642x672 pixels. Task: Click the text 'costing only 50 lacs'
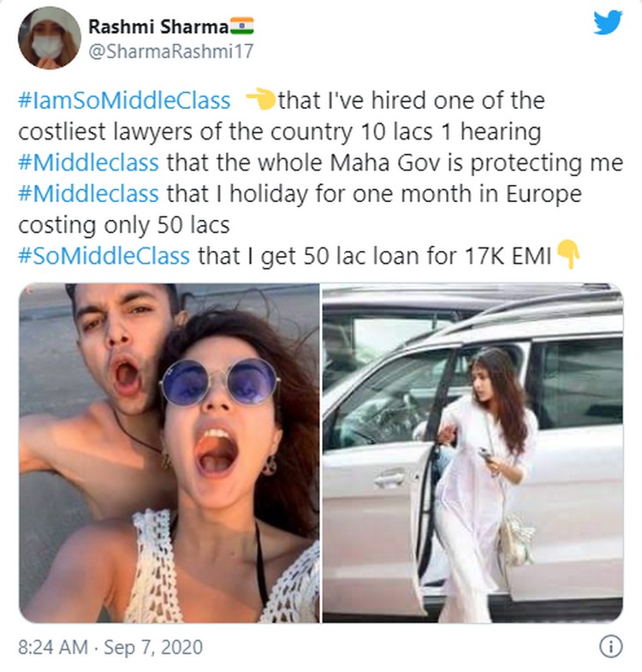[x=124, y=225]
